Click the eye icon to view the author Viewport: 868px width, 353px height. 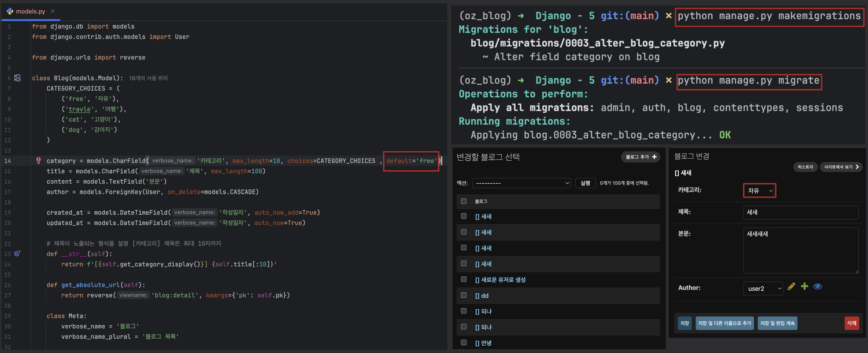817,287
